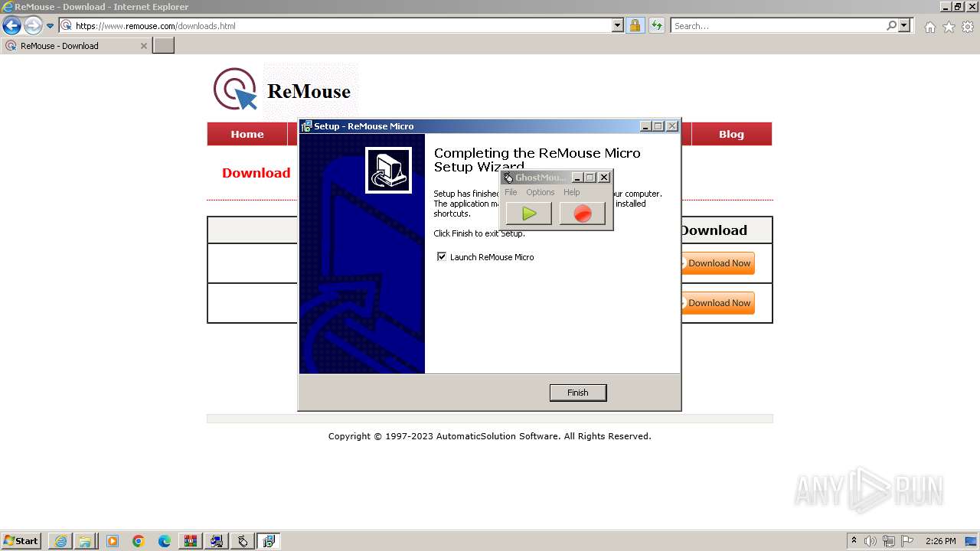Select the ReMouse - Download browser tab
Screen dimensions: 980x551
[x=75, y=46]
